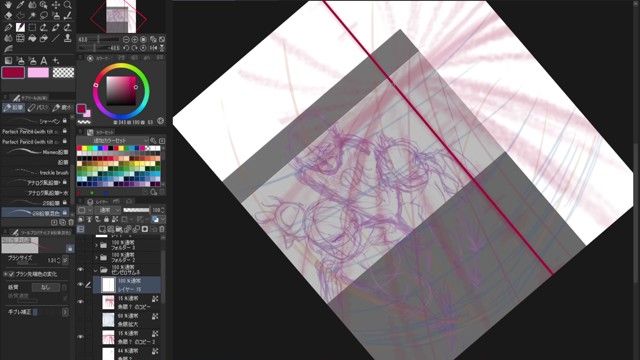Hide the レイヤー 15 layer via eye icon
The width and height of the screenshot is (640, 360).
click(80, 284)
